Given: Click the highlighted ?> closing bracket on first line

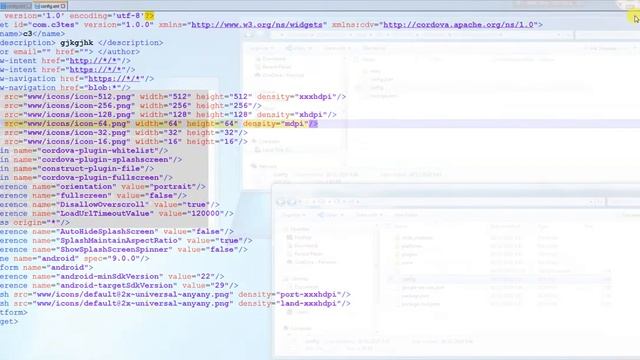Looking at the screenshot, I should [x=149, y=16].
